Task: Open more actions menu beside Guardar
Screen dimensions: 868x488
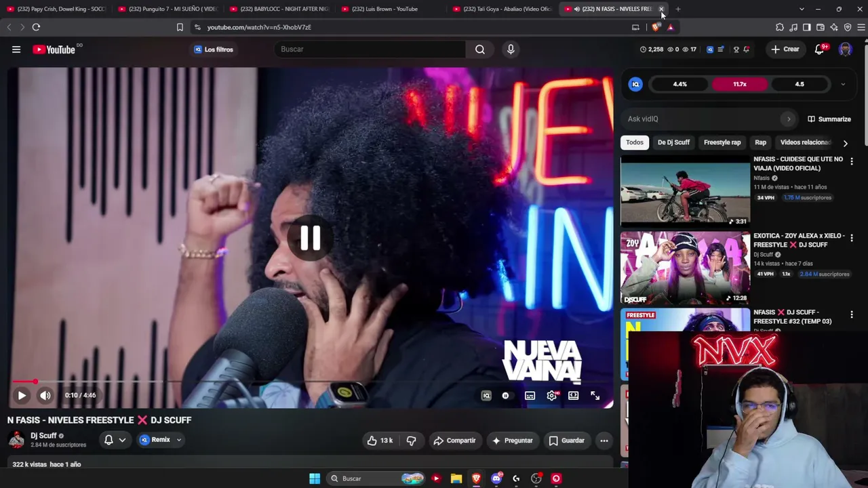Action: pyautogui.click(x=604, y=441)
